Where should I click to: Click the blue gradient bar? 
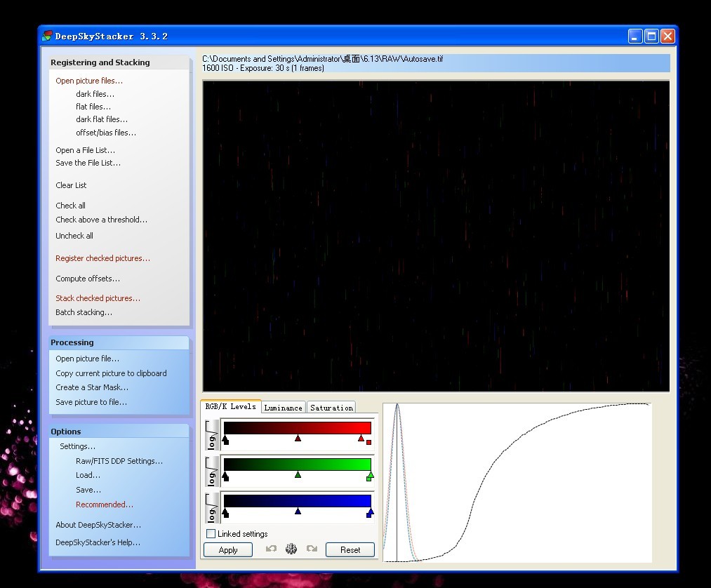pyautogui.click(x=298, y=501)
